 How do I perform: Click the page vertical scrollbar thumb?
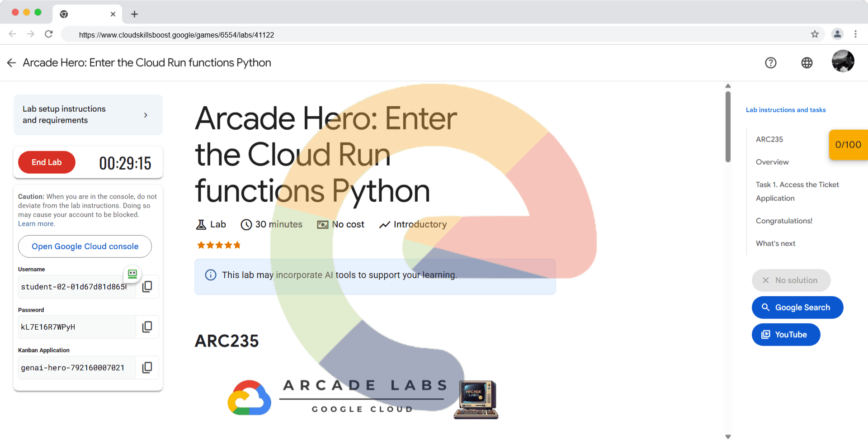(728, 127)
